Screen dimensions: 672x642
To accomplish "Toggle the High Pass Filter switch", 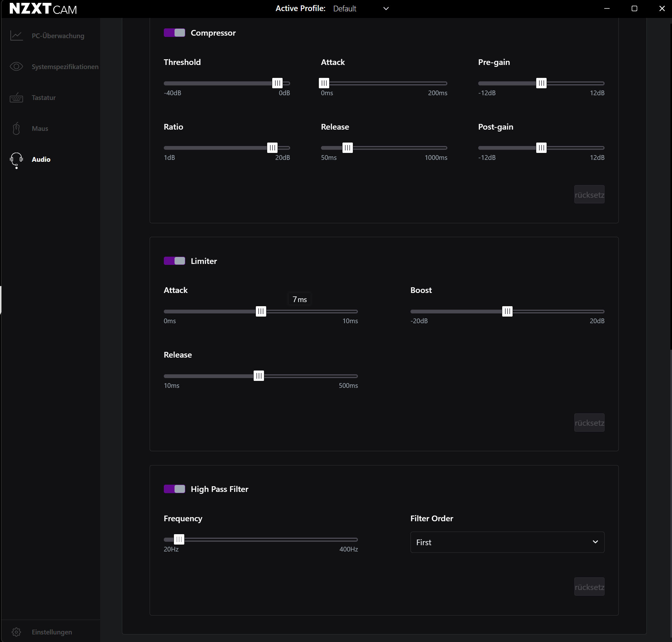I will pos(175,489).
